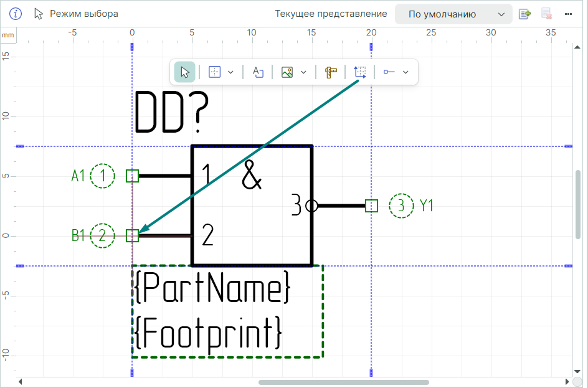Add a new view representation icon
The image size is (588, 388).
pos(524,14)
